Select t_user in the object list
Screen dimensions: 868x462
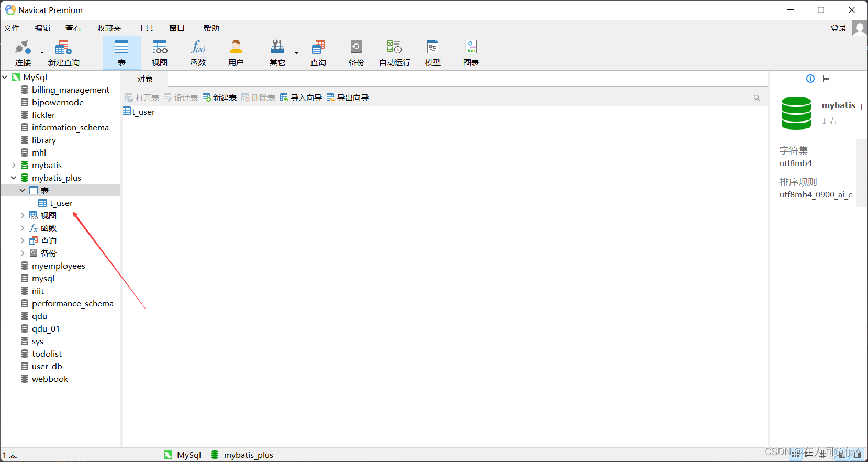coord(139,112)
